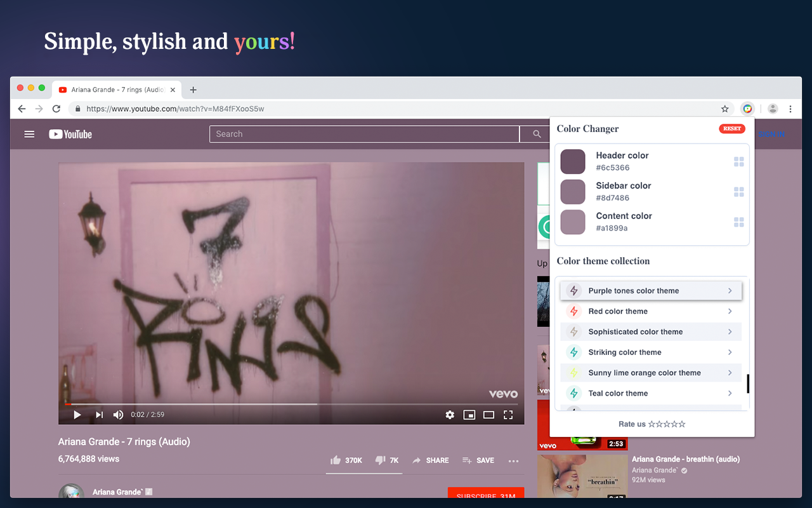Image resolution: width=812 pixels, height=508 pixels.
Task: Skip to next video
Action: click(99, 415)
